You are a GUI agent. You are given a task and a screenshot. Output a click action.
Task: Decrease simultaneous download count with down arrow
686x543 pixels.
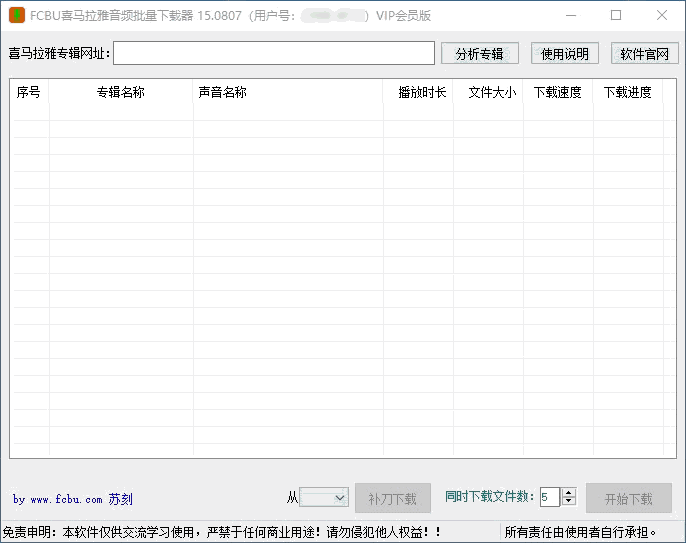click(x=569, y=501)
